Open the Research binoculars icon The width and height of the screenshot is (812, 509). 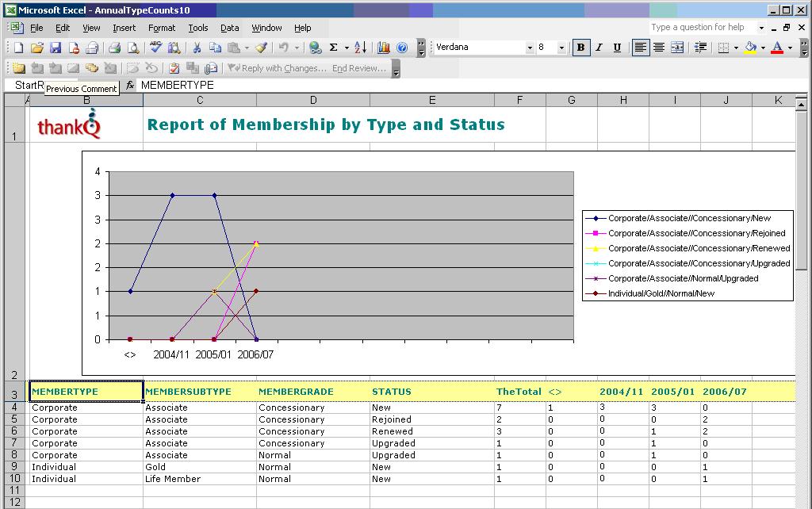click(x=174, y=48)
